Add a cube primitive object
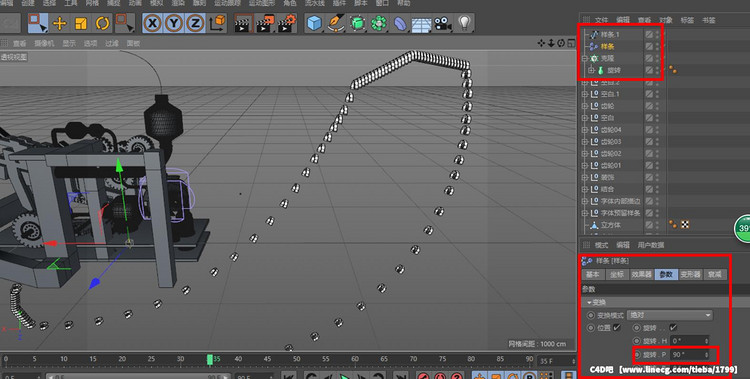This screenshot has width=750, height=379. coord(314,23)
